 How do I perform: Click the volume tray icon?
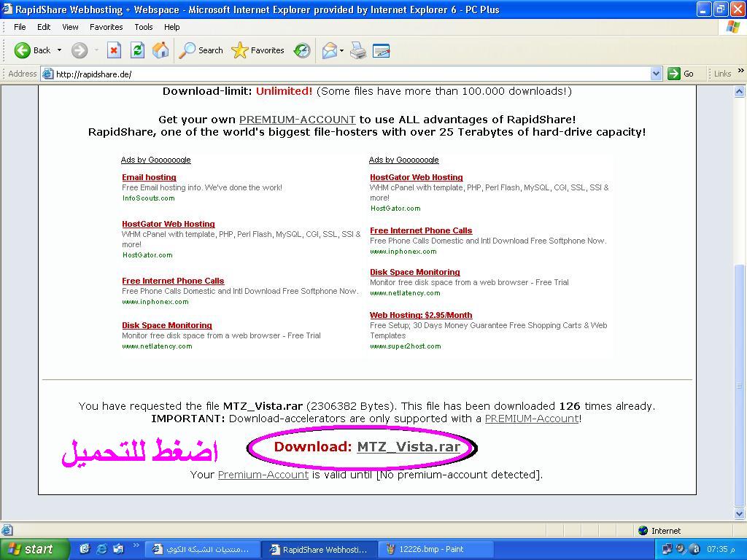pyautogui.click(x=681, y=549)
